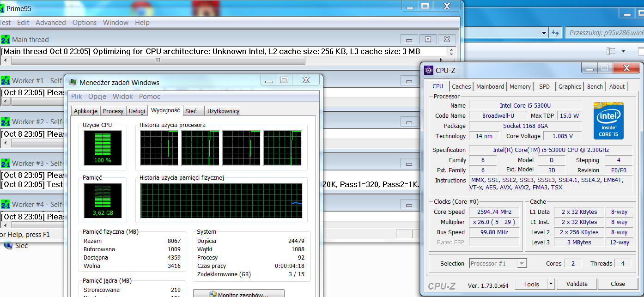
Task: Click the Bus Speed value 99.80 MHz
Action: (x=495, y=232)
